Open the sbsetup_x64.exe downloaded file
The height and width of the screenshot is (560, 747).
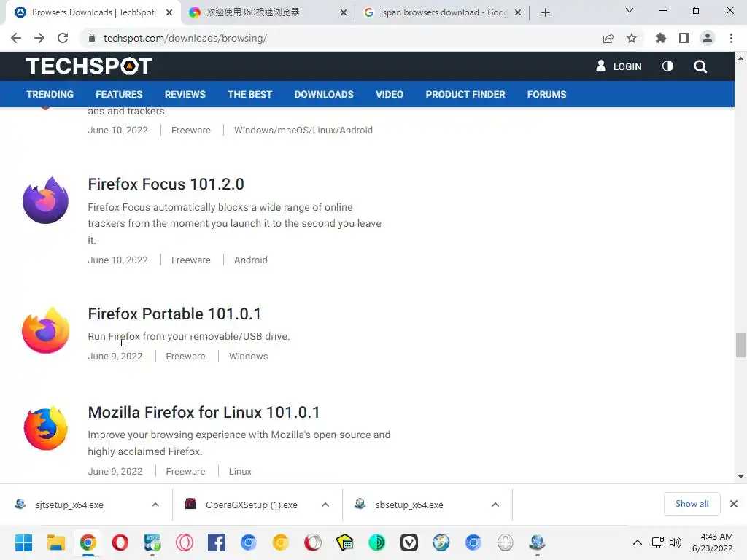pyautogui.click(x=409, y=505)
